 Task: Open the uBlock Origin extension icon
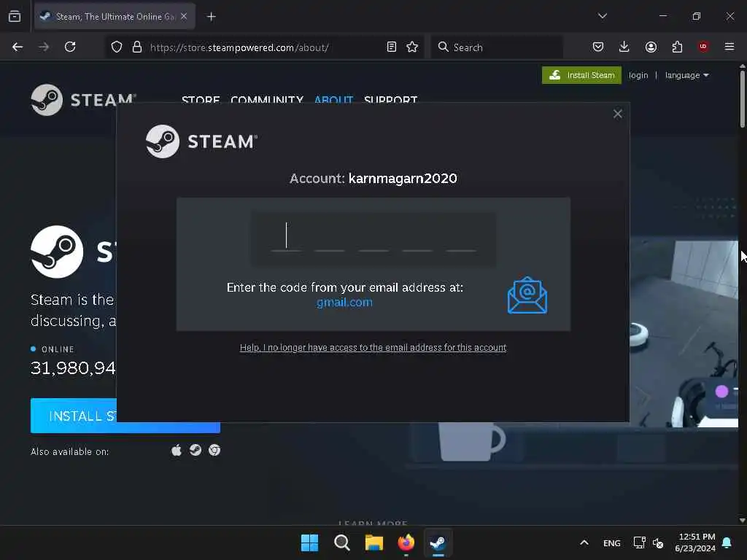tap(703, 47)
